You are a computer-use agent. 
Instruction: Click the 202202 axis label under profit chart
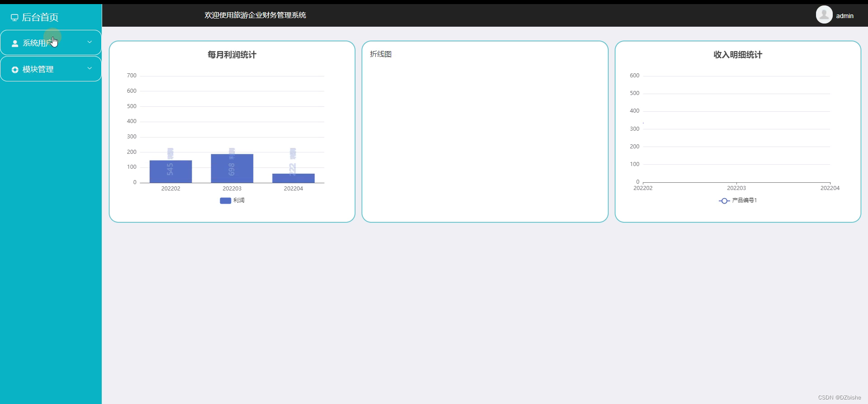[171, 189]
